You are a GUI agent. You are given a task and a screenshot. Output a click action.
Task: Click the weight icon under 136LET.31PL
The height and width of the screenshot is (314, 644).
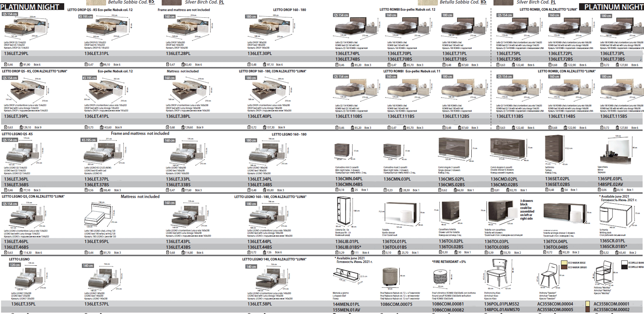(x=102, y=65)
